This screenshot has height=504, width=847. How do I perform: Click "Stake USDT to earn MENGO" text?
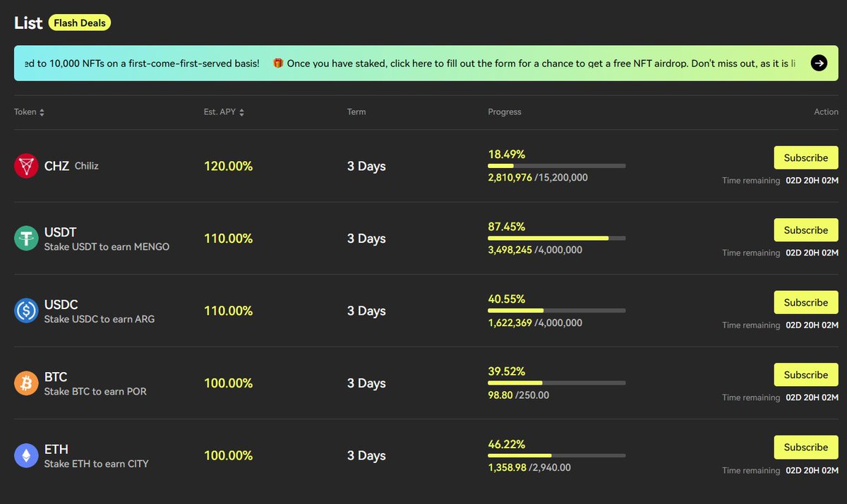(x=107, y=247)
